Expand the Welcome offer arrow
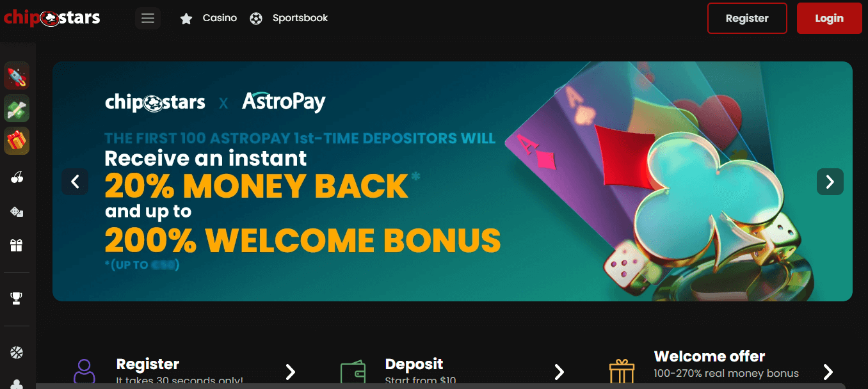The image size is (868, 389). click(x=828, y=372)
